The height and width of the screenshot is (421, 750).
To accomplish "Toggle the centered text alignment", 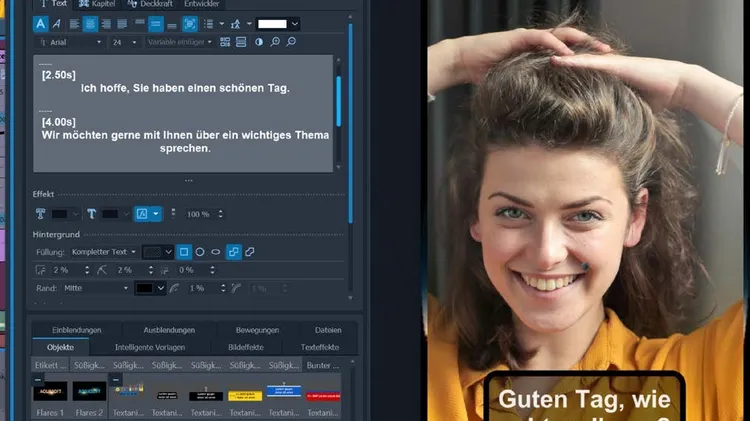I will point(90,23).
